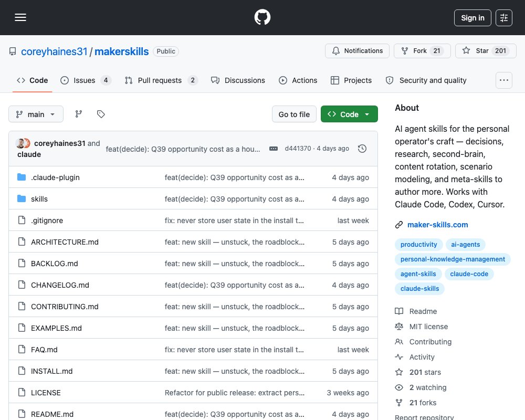Select the claude-code topic tag
Image resolution: width=525 pixels, height=420 pixels.
pos(469,274)
